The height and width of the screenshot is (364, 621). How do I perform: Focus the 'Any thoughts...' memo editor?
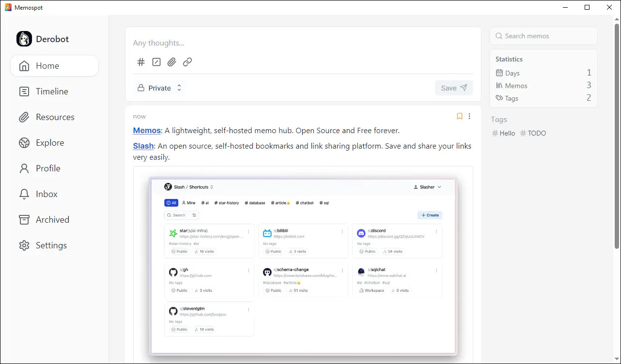tap(303, 43)
